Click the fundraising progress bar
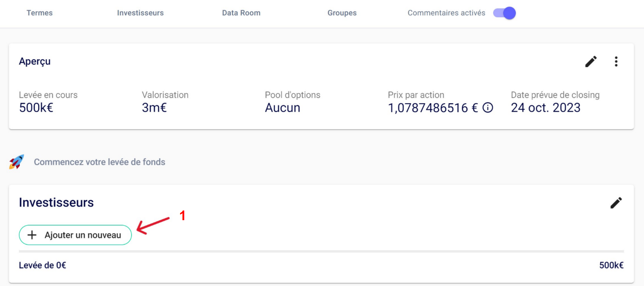 pyautogui.click(x=321, y=251)
